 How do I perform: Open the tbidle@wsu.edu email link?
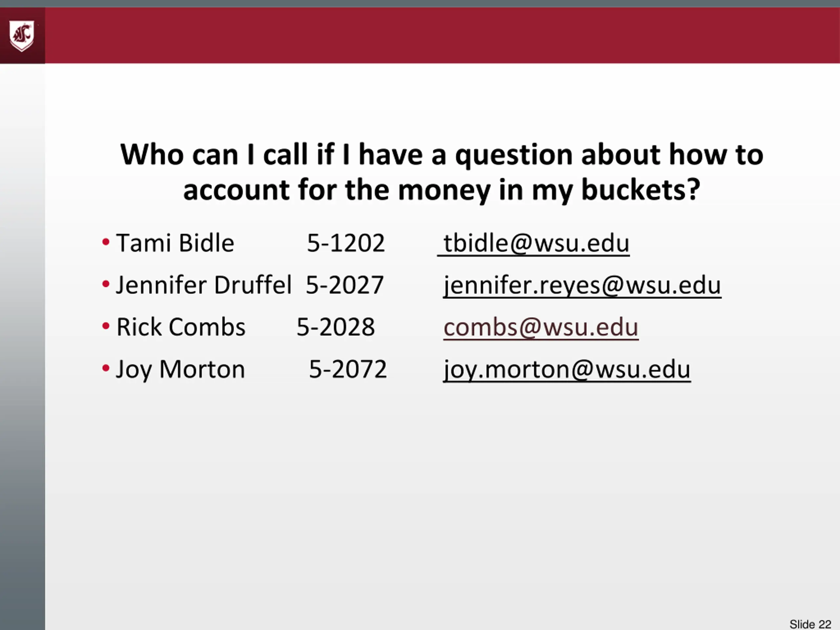[x=536, y=243]
